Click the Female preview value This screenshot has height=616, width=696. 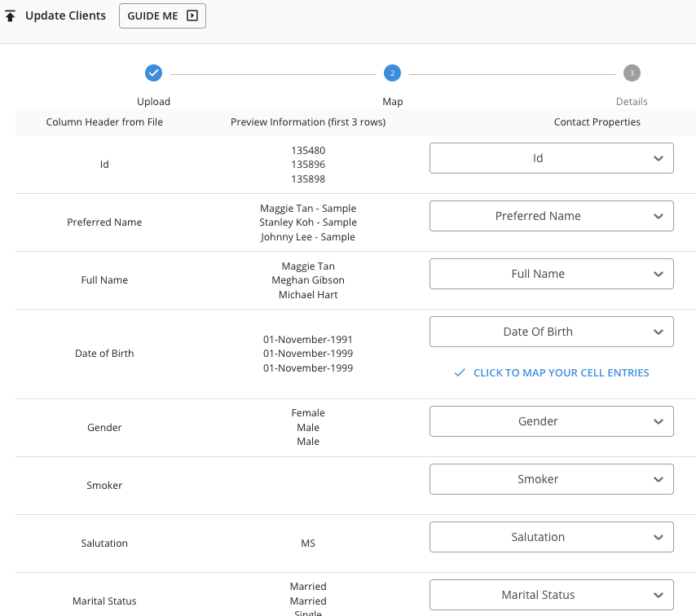coord(308,413)
